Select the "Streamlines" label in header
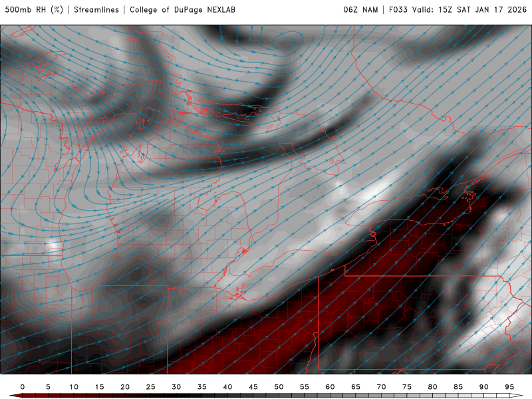This screenshot has width=532, height=399. point(96,10)
